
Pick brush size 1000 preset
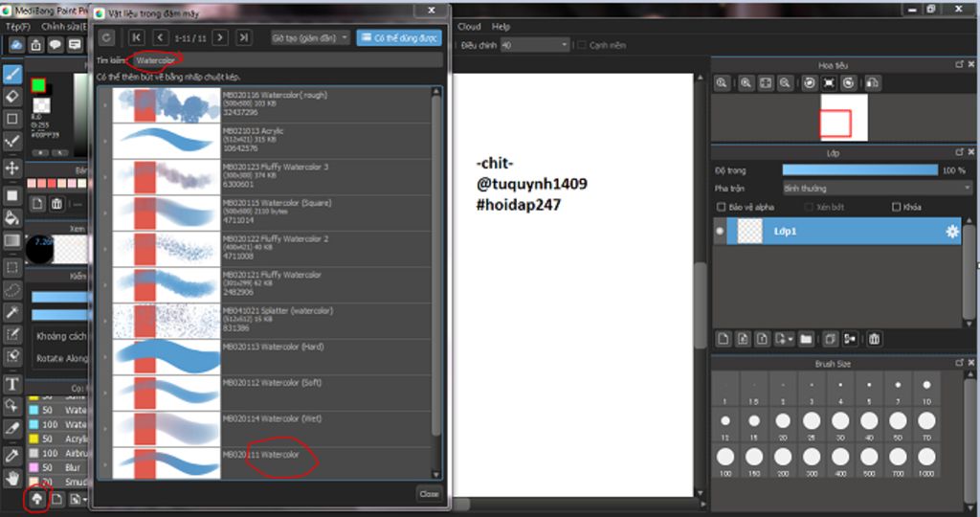926,461
